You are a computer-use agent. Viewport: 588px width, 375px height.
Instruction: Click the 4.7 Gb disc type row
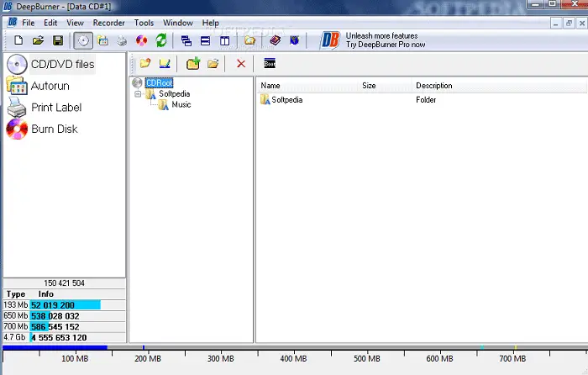(x=65, y=337)
